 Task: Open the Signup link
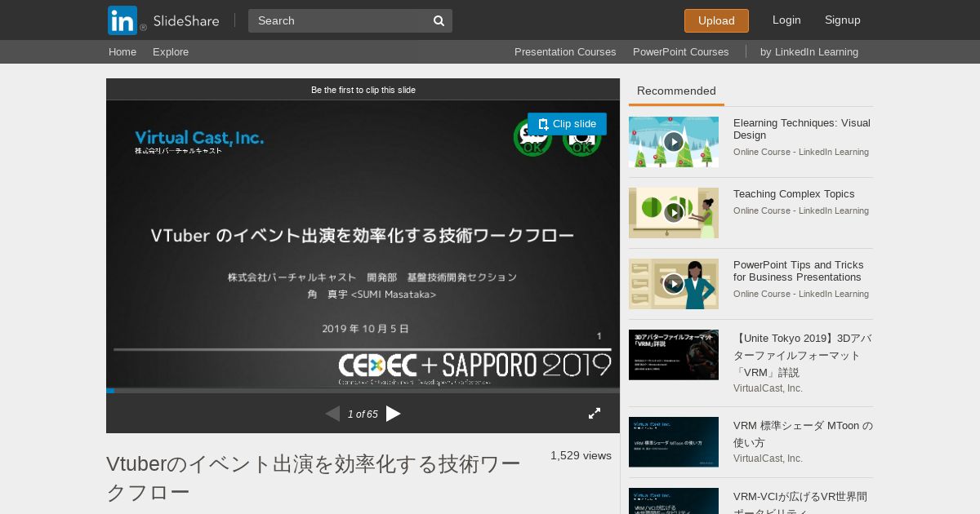click(x=843, y=20)
